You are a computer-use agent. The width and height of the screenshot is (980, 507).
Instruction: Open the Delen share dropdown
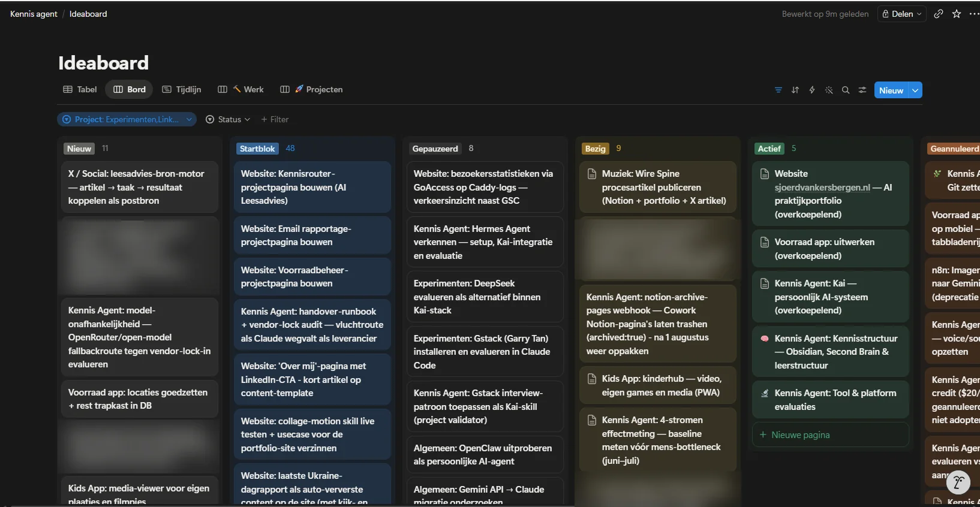point(902,14)
